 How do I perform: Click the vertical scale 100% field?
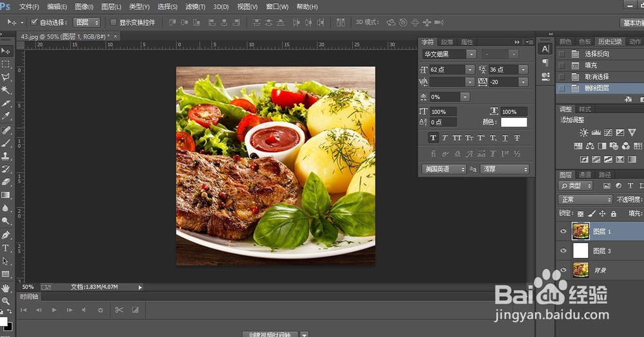(x=443, y=111)
